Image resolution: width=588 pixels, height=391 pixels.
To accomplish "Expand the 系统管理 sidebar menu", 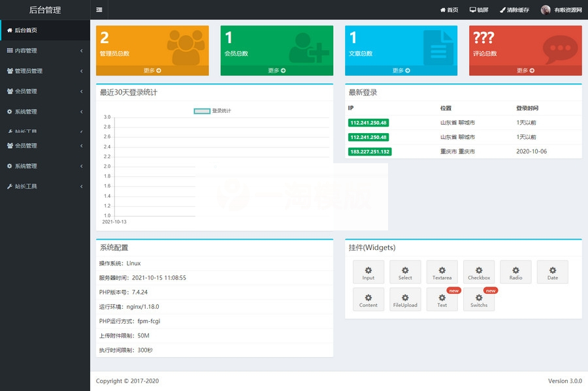I will tap(44, 111).
